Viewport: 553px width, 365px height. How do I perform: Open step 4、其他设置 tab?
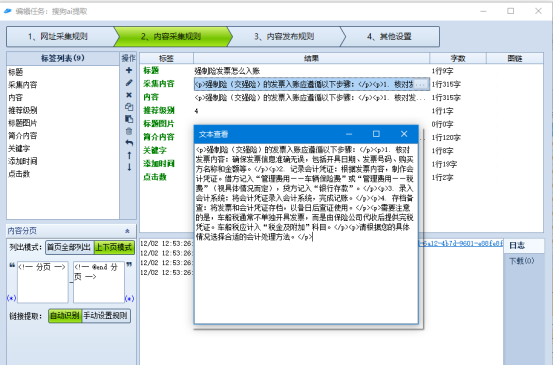point(389,36)
